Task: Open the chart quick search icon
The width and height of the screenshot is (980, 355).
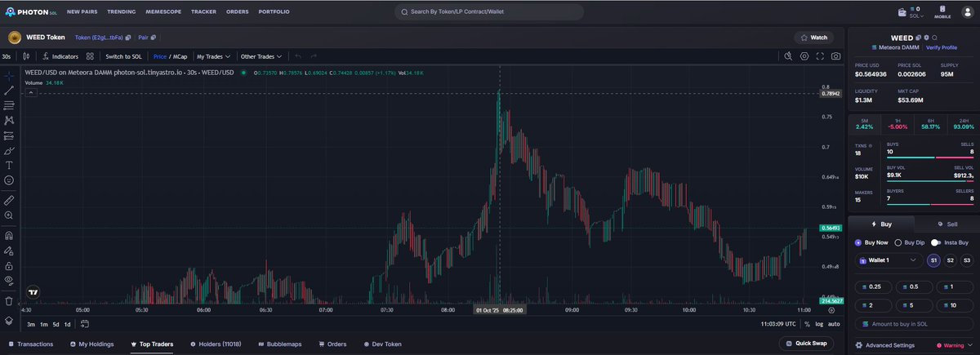Action: click(788, 56)
